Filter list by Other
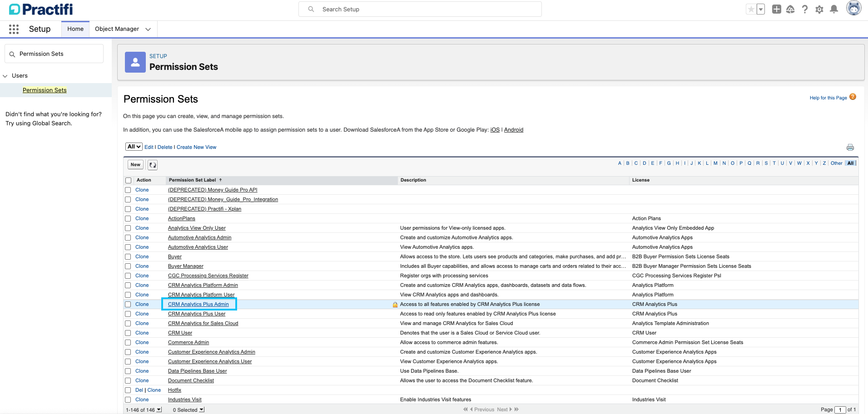 (x=836, y=163)
